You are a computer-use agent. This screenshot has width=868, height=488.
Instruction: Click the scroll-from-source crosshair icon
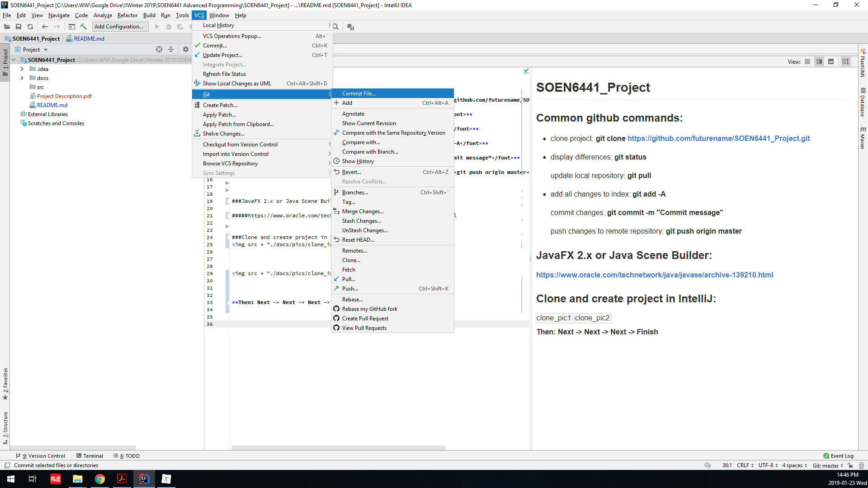[x=159, y=49]
